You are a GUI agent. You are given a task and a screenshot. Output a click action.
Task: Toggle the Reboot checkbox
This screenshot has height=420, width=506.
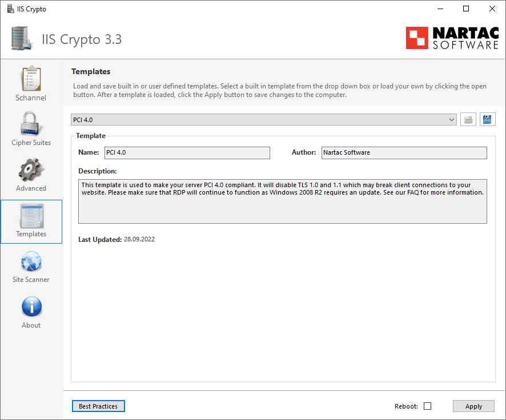click(427, 406)
